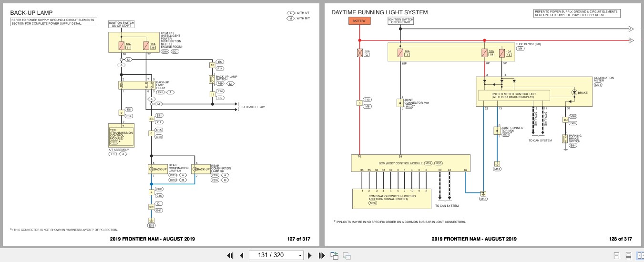644x262 pixels.
Task: Click the previous view button
Action: pos(335,255)
